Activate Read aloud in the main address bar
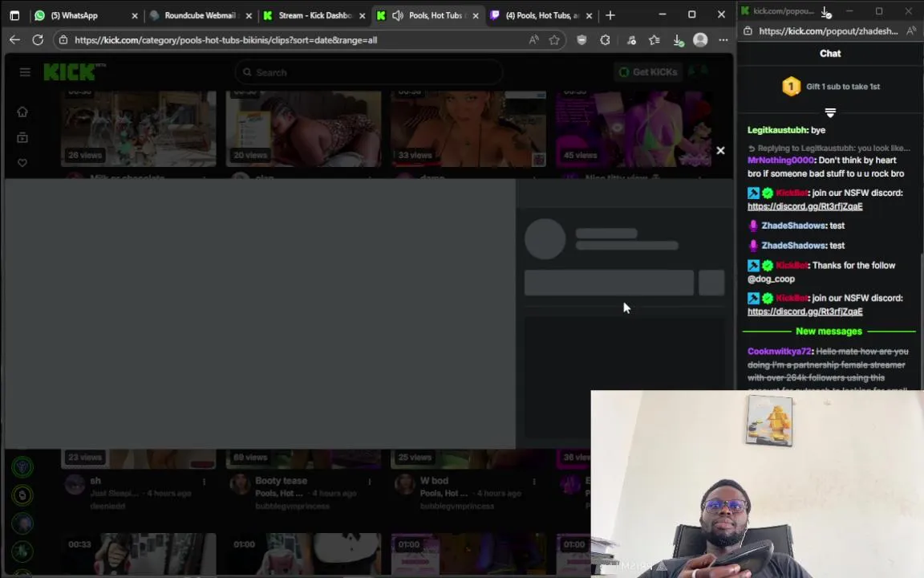The width and height of the screenshot is (924, 578). click(x=534, y=40)
